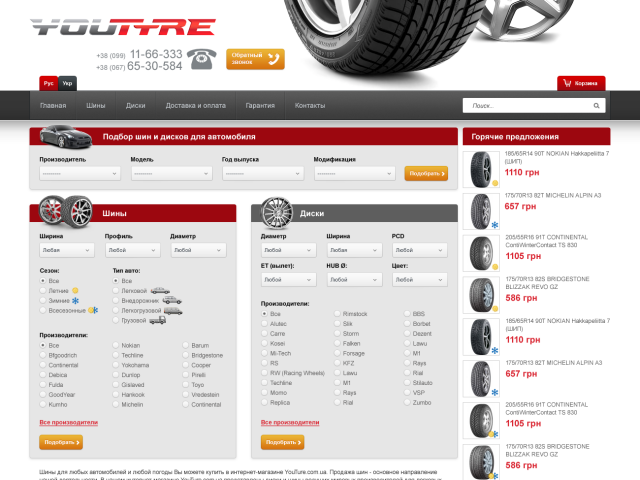
Task: Select Легковой vehicle type radio
Action: [116, 291]
